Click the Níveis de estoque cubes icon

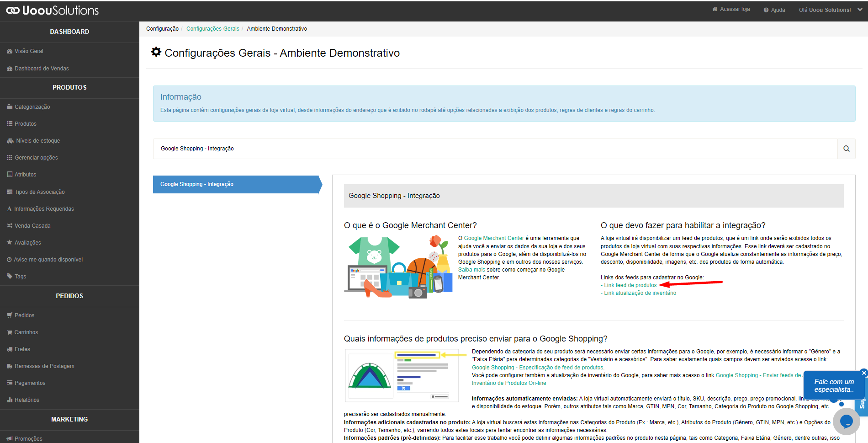point(10,141)
